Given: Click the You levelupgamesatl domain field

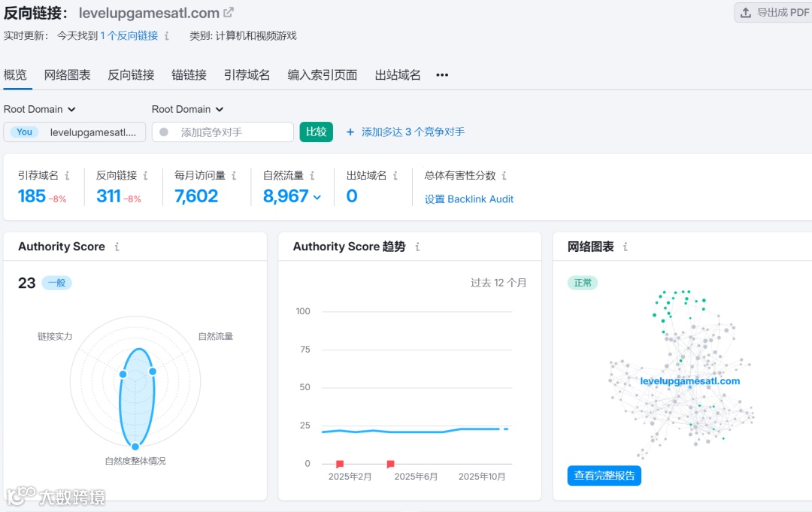Looking at the screenshot, I should pyautogui.click(x=74, y=132).
